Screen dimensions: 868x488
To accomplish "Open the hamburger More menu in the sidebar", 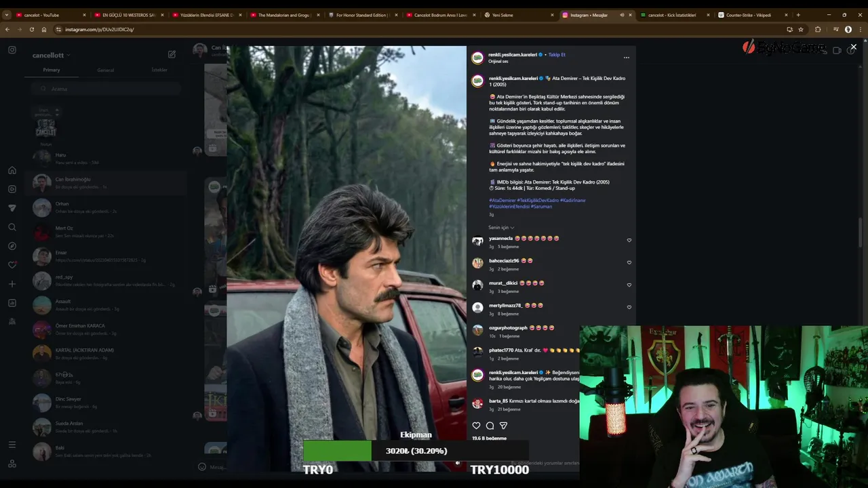I will 12,445.
